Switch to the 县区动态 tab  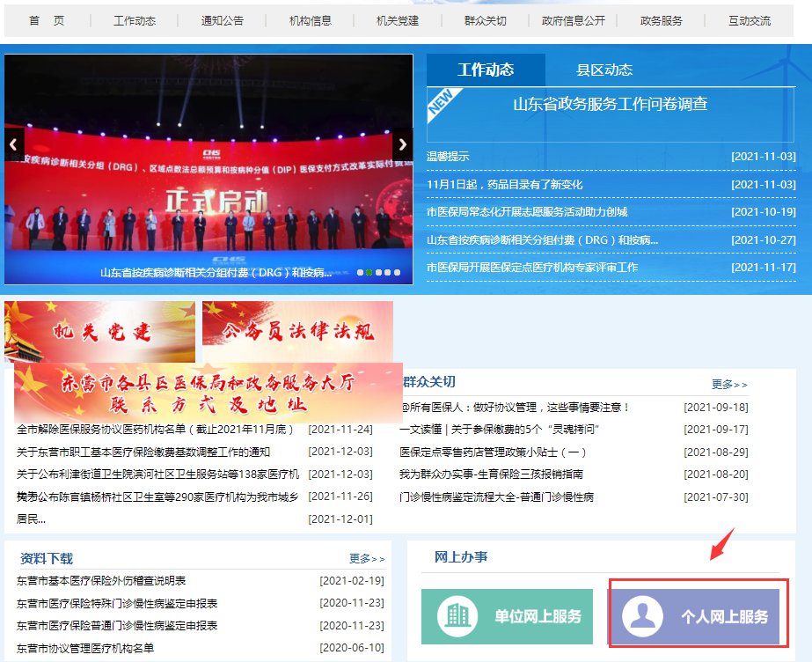pos(604,70)
